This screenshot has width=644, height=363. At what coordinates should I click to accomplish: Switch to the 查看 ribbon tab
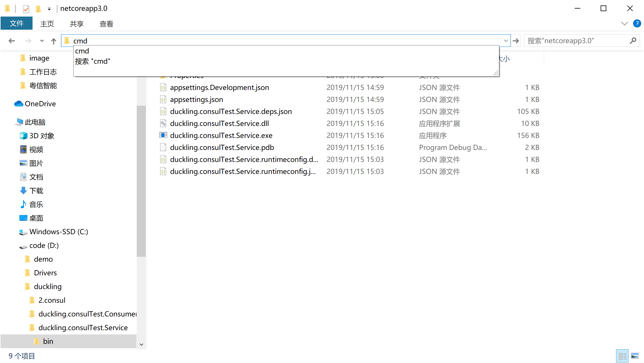(106, 23)
